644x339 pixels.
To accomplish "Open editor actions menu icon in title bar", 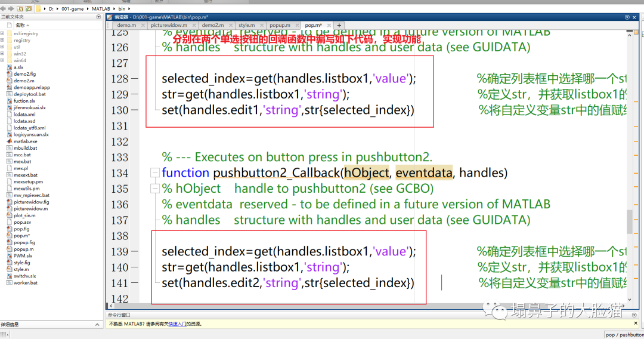I will tap(627, 17).
